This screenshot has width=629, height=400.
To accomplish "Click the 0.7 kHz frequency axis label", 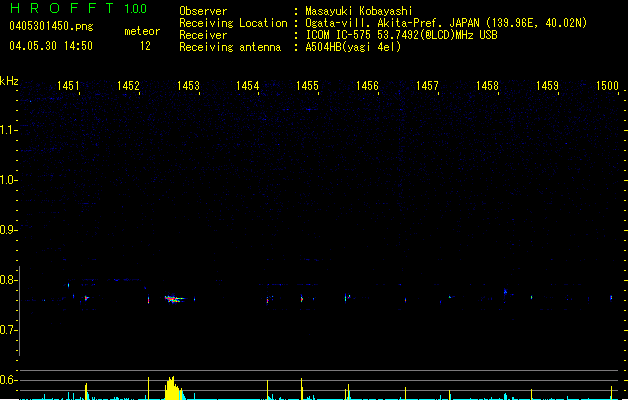I will [x=8, y=330].
